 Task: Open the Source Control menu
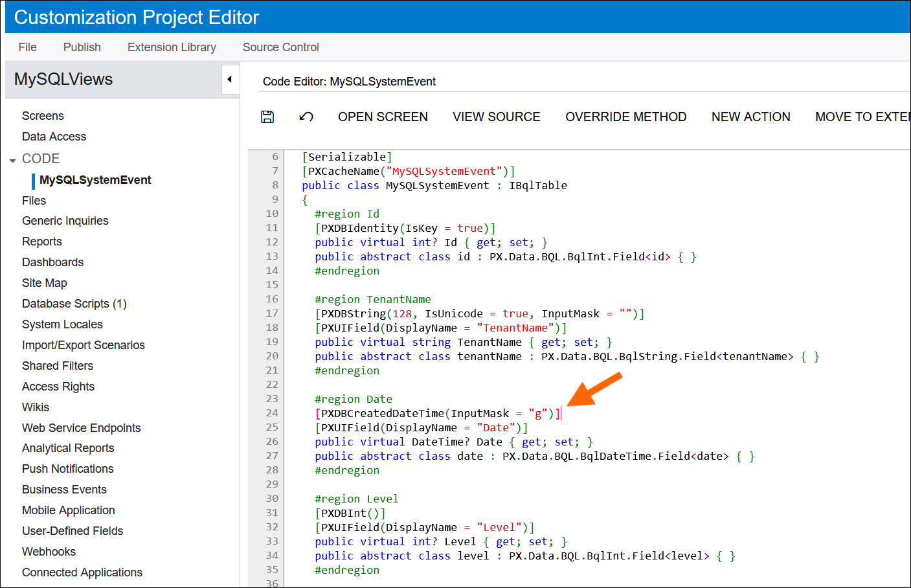pyautogui.click(x=280, y=47)
